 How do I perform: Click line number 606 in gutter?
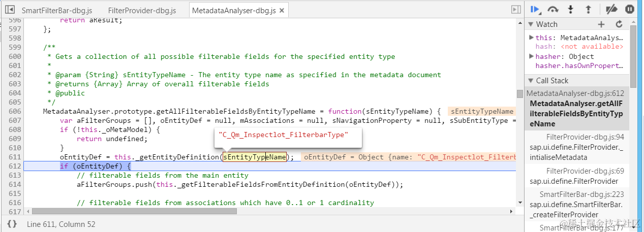coord(15,111)
